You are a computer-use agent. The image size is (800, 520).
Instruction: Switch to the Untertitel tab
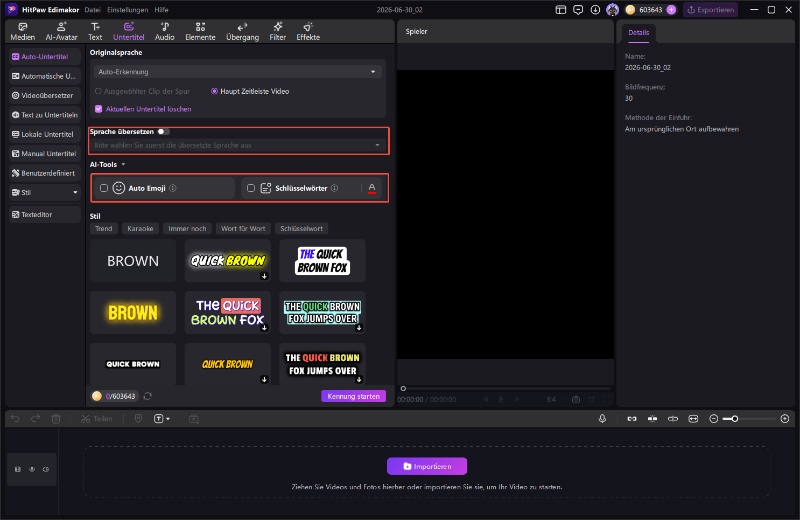coord(129,32)
